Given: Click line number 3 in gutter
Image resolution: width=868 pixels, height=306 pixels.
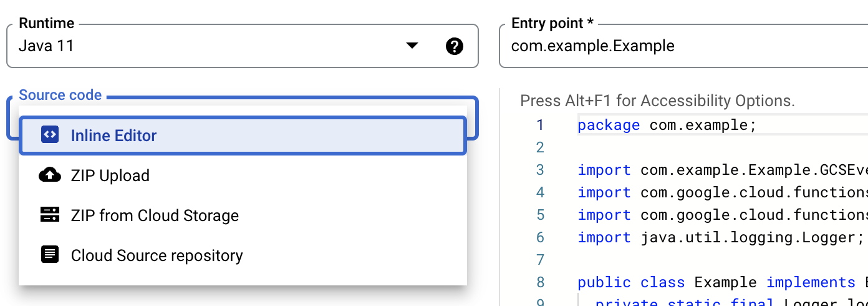Looking at the screenshot, I should pyautogui.click(x=540, y=170).
